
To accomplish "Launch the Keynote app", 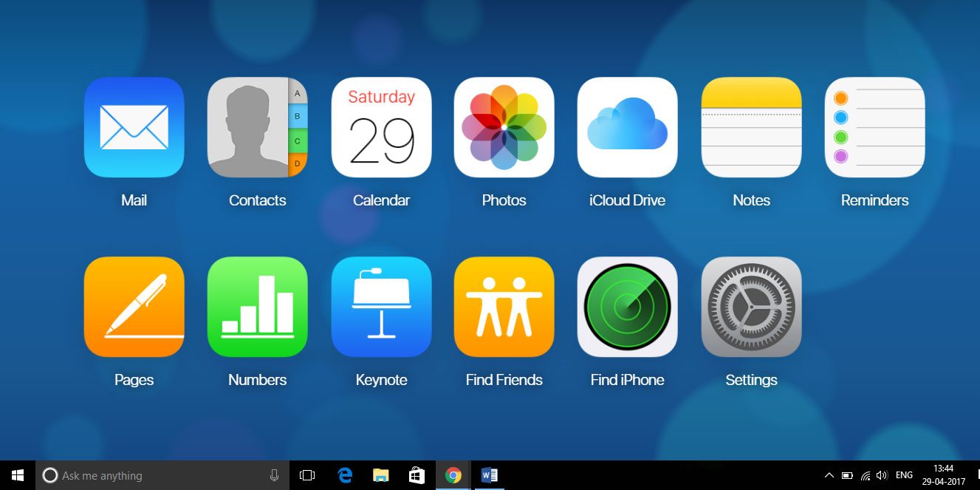I will [x=381, y=307].
